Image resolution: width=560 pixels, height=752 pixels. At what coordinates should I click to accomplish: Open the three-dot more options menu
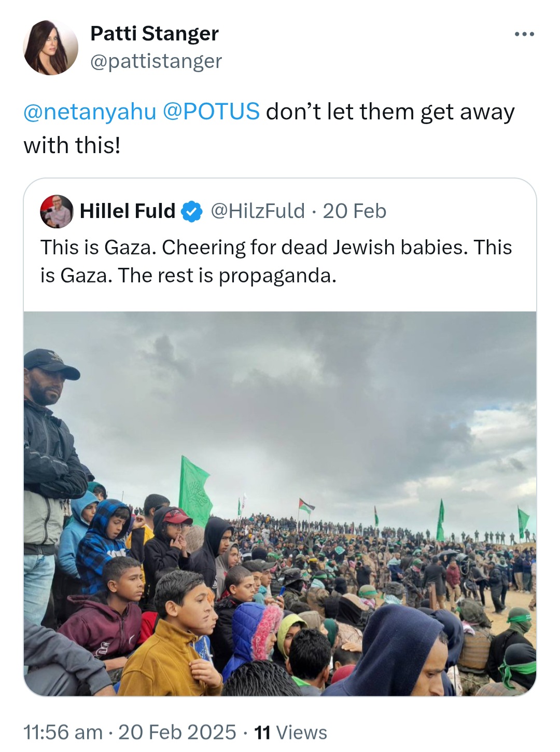[524, 34]
